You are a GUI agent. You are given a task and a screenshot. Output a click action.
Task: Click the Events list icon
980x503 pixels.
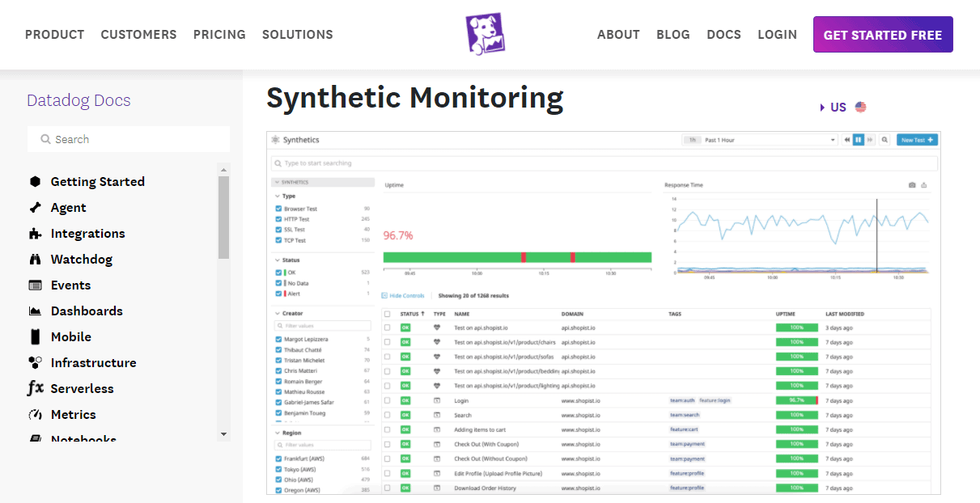[x=35, y=285]
